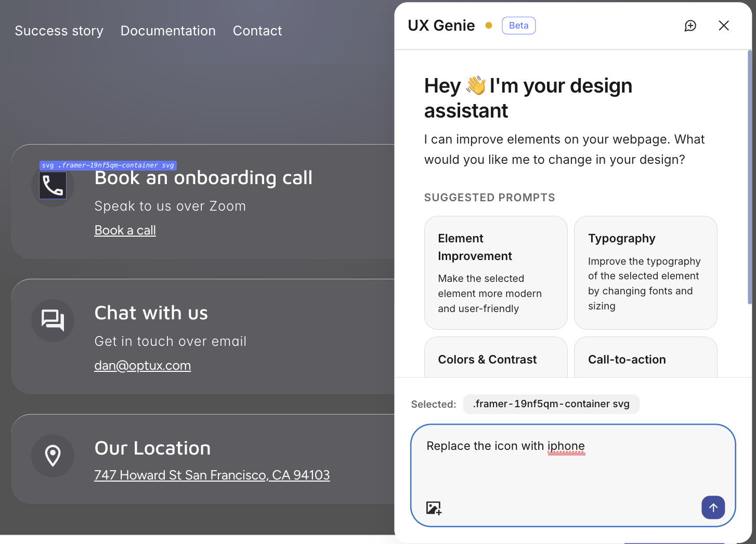Click the chat bubbles icon

(53, 320)
